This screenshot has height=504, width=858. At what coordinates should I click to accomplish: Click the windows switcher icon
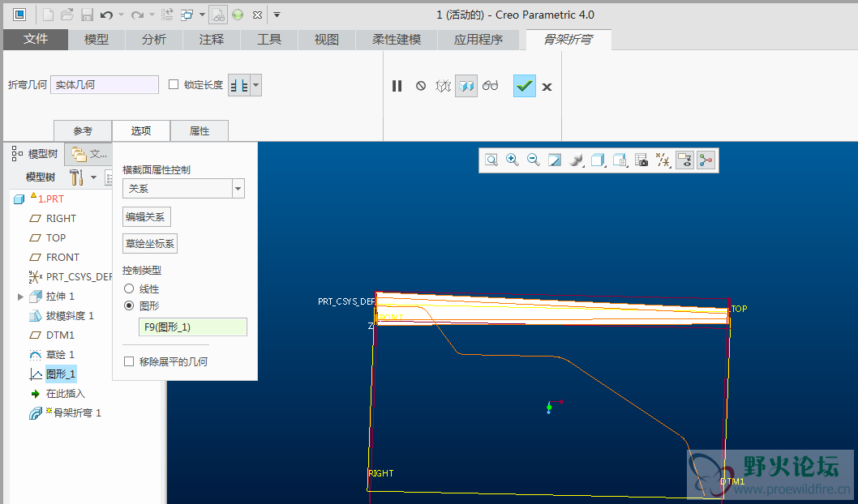tap(187, 15)
